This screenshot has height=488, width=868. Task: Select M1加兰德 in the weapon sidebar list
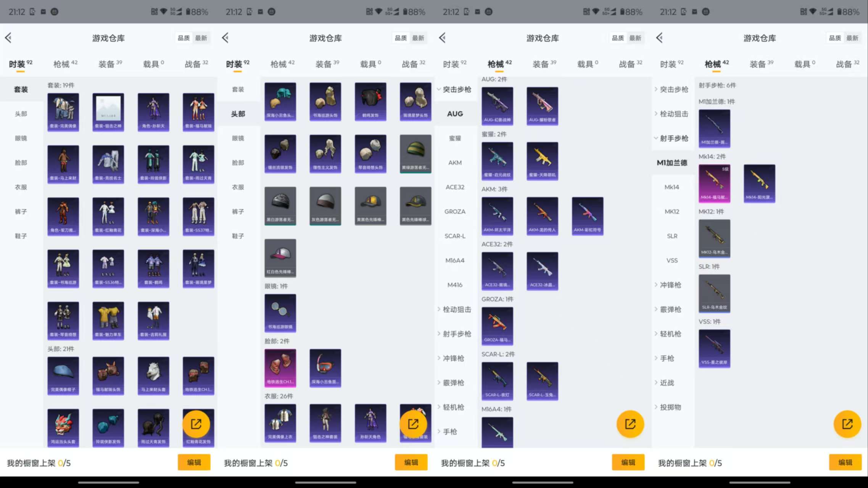(x=672, y=163)
